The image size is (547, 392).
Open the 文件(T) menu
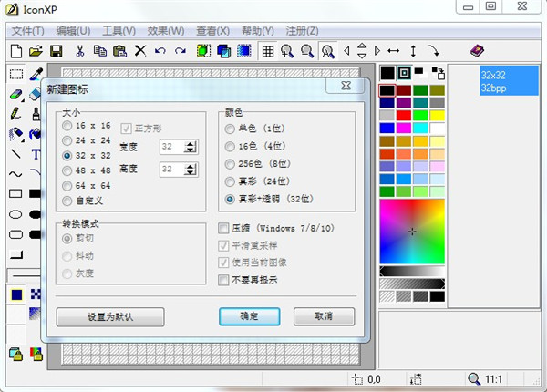coord(28,30)
